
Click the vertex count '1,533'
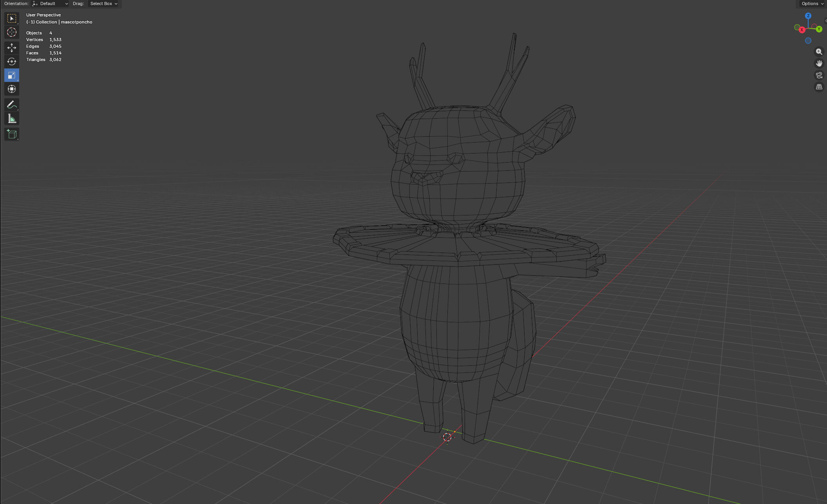pyautogui.click(x=55, y=40)
